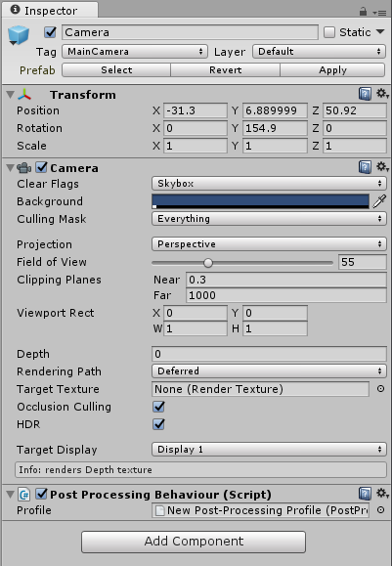
Task: Click the Add Component button
Action: 194,542
